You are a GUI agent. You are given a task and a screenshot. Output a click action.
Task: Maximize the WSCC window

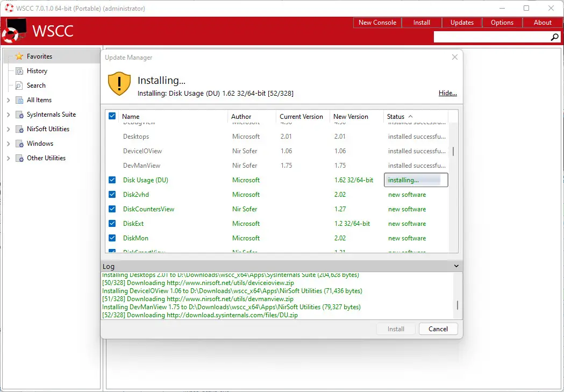point(526,8)
